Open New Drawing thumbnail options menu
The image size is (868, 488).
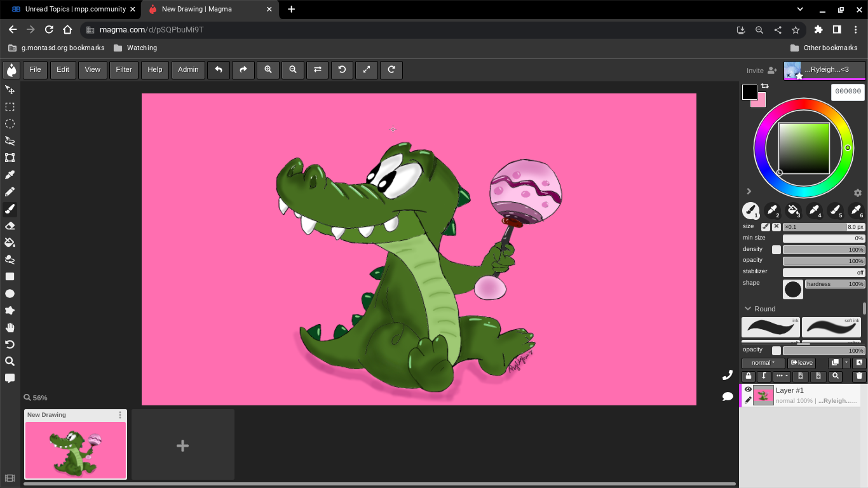[x=120, y=415]
